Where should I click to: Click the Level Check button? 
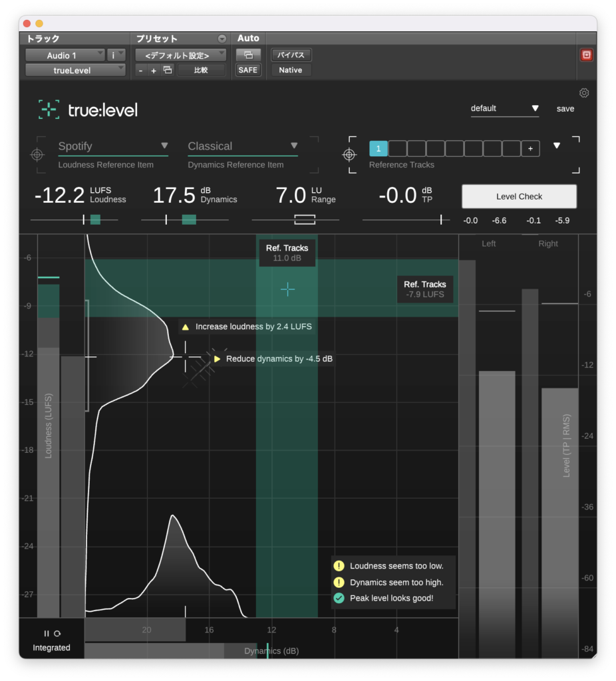click(519, 196)
